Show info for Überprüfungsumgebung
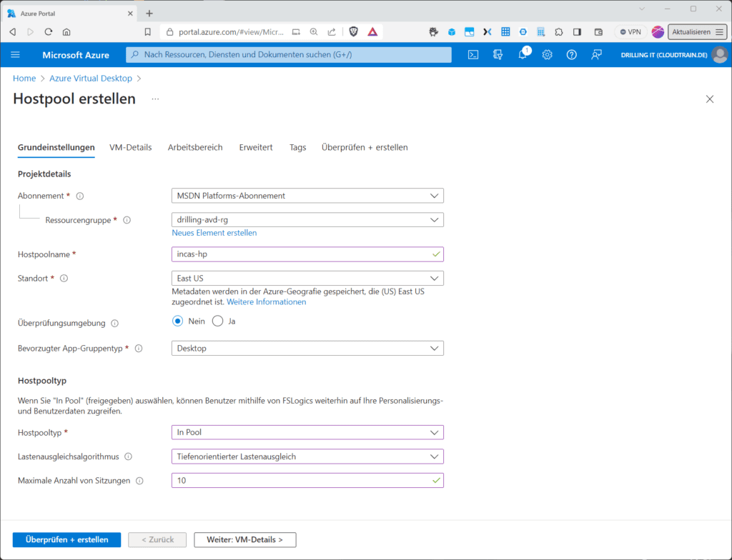Screen dimensions: 732x560 (x=115, y=323)
